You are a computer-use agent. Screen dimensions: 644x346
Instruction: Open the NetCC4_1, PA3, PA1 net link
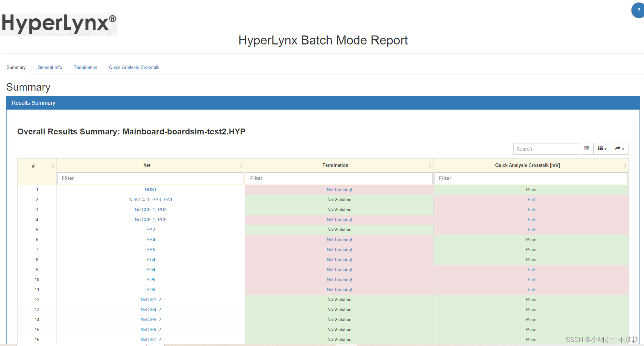pyautogui.click(x=151, y=200)
